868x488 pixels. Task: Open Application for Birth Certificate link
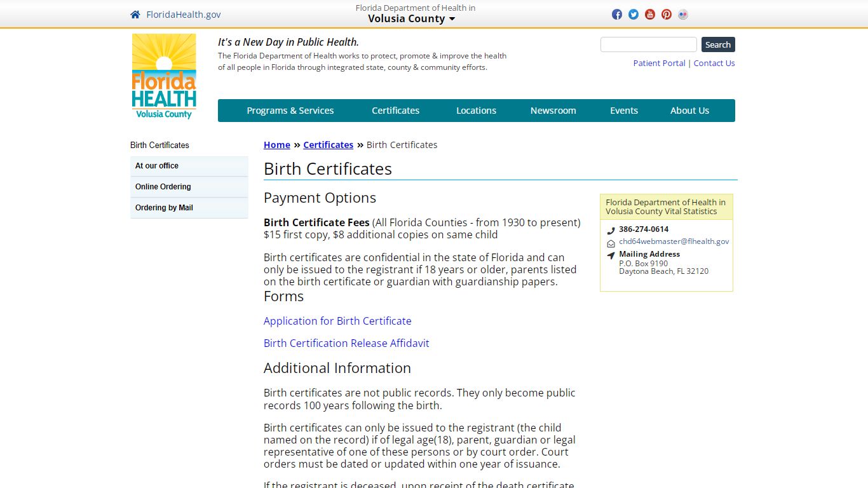click(337, 321)
